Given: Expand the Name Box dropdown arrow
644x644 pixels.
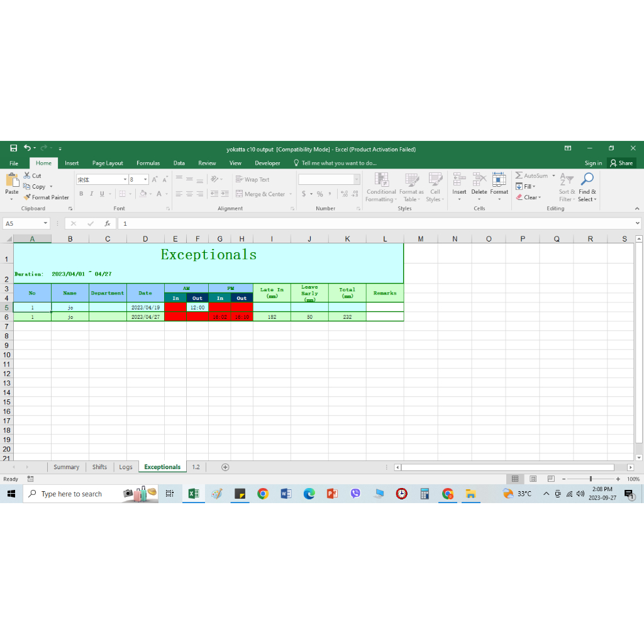Looking at the screenshot, I should pyautogui.click(x=45, y=223).
